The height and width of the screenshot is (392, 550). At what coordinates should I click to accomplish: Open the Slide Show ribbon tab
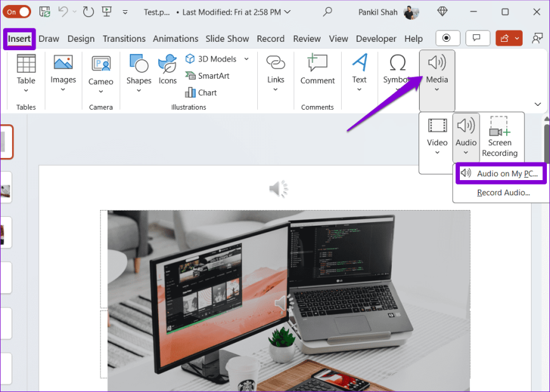pyautogui.click(x=227, y=39)
